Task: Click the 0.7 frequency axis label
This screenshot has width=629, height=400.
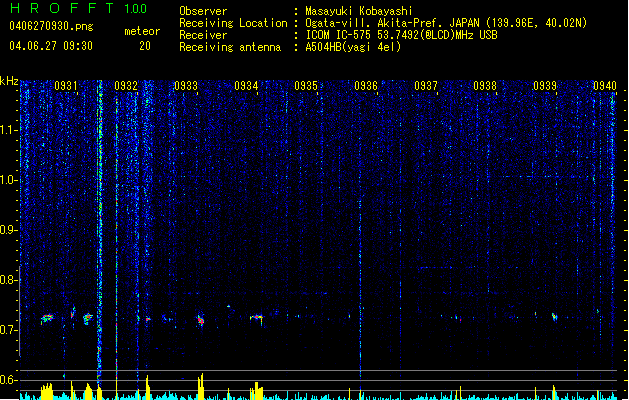Action: coord(8,330)
